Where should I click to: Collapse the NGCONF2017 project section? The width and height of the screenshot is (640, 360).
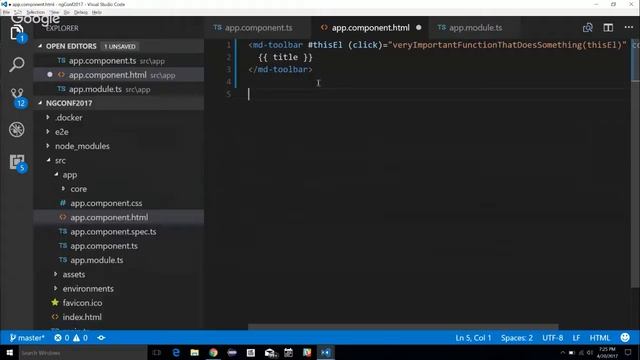point(40,103)
